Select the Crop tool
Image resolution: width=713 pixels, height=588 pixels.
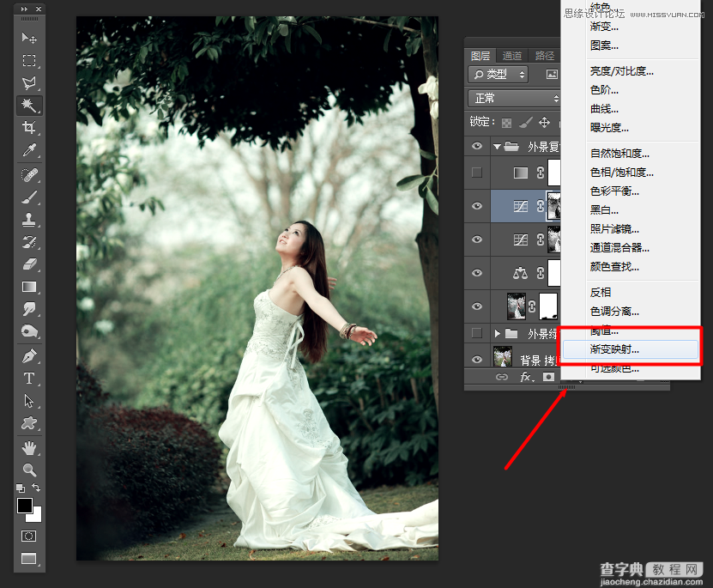[x=29, y=127]
